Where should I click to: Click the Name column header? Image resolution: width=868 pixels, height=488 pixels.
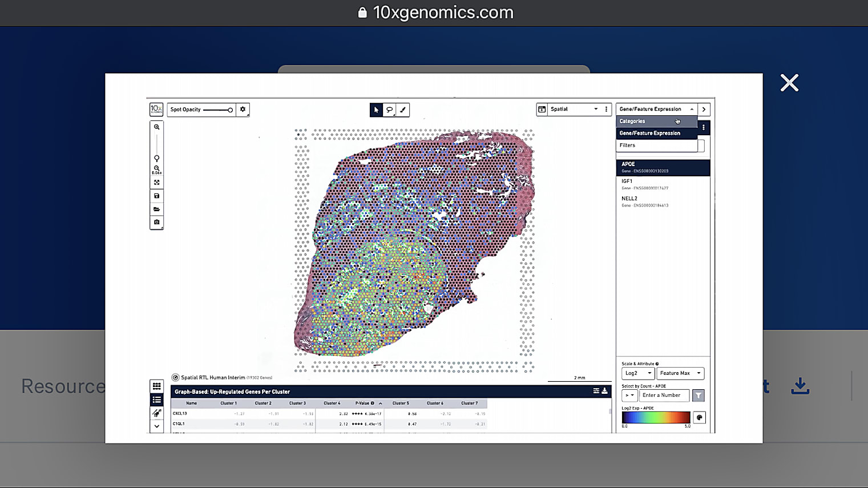(x=192, y=404)
